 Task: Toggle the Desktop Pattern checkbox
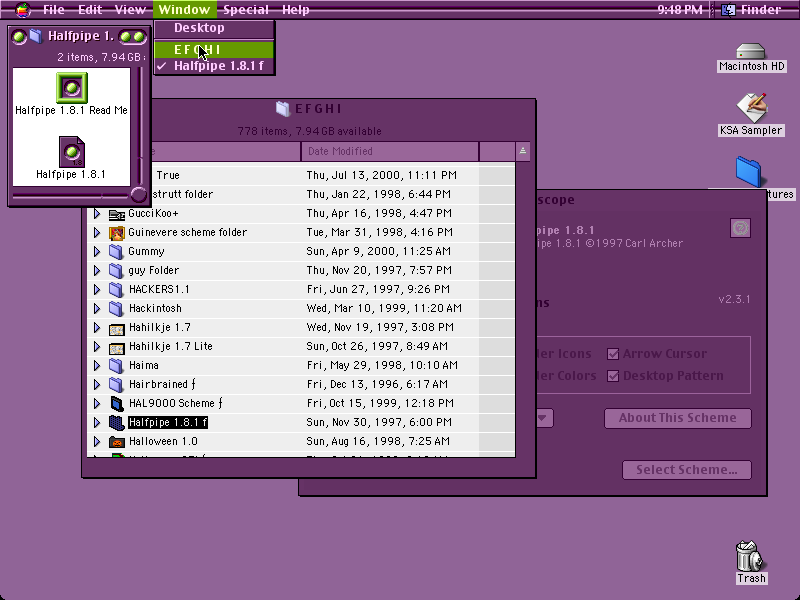[613, 376]
